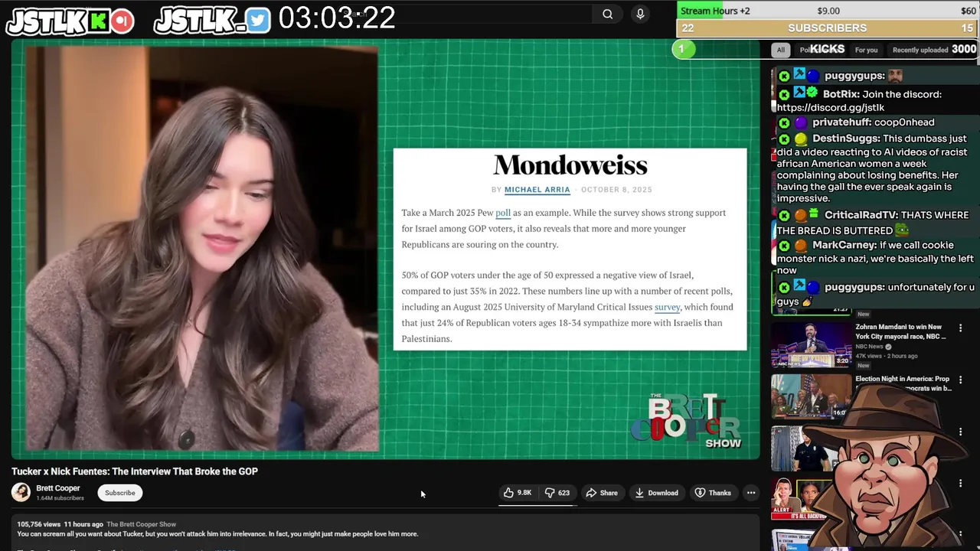The width and height of the screenshot is (980, 551).
Task: Open options menu for Zohran Mamdani video
Action: [x=960, y=328]
